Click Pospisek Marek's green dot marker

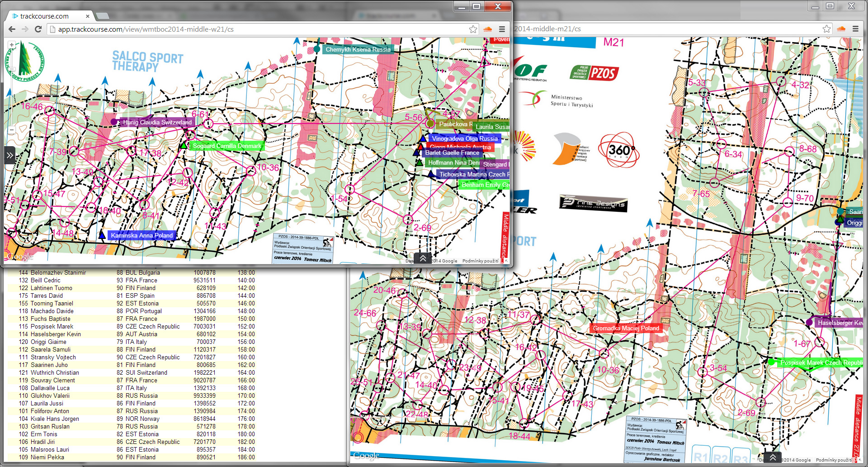772,362
